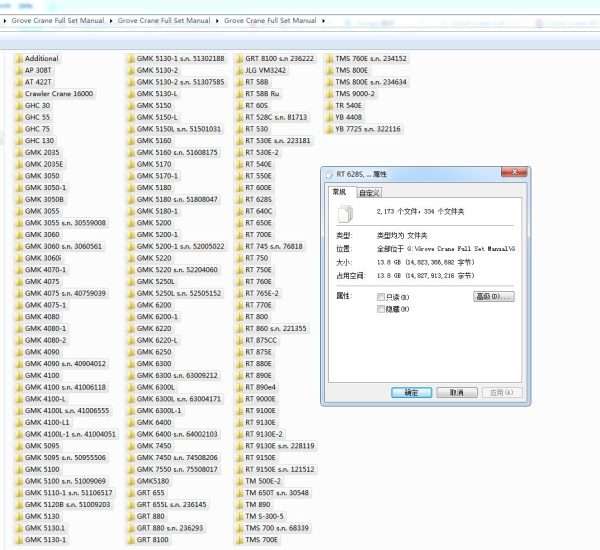Screen dimensions: 600x550
Task: Select the TMS 9000-2 folder icon
Action: pyautogui.click(x=329, y=94)
